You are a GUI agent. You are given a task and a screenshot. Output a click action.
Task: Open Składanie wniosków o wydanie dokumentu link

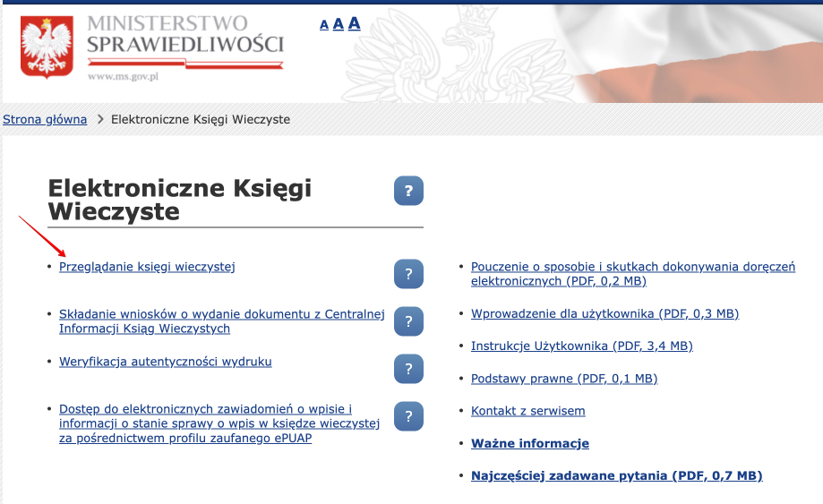click(x=221, y=321)
